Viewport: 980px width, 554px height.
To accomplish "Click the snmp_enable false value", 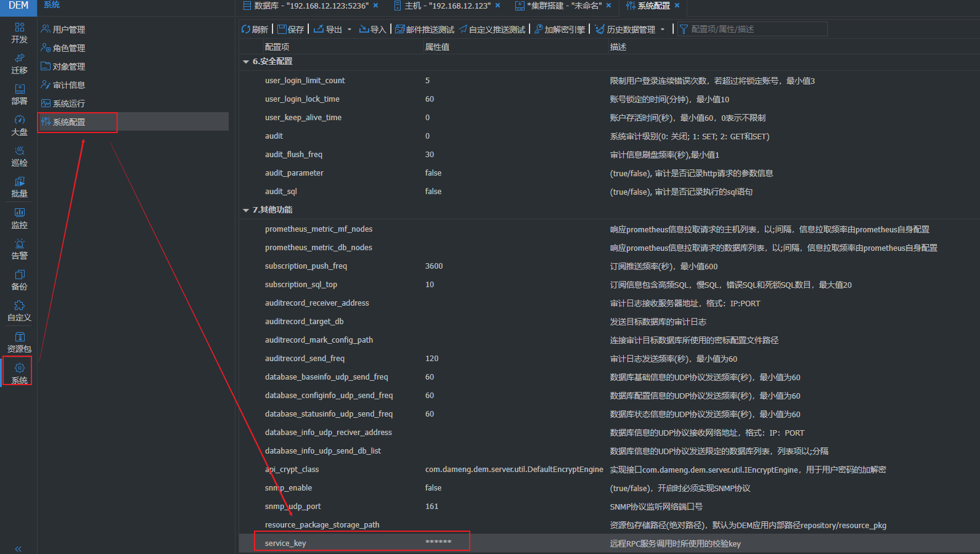I will coord(433,488).
